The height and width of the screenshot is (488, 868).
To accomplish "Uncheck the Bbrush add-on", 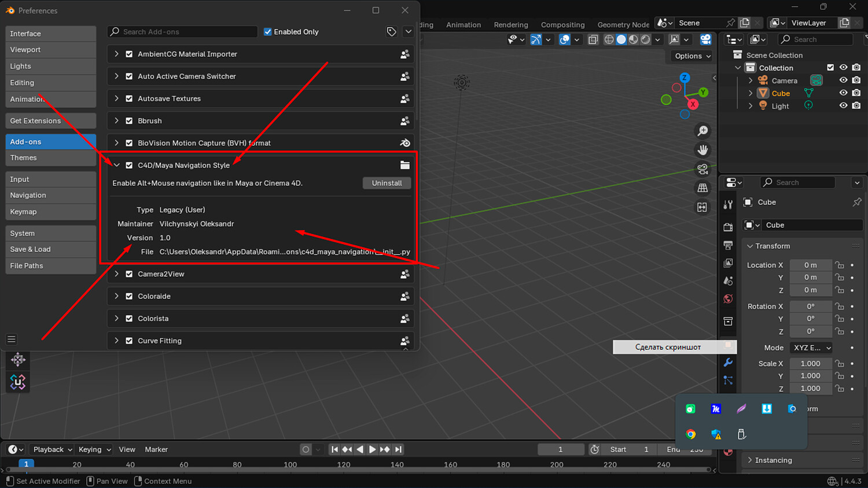I will (x=129, y=121).
